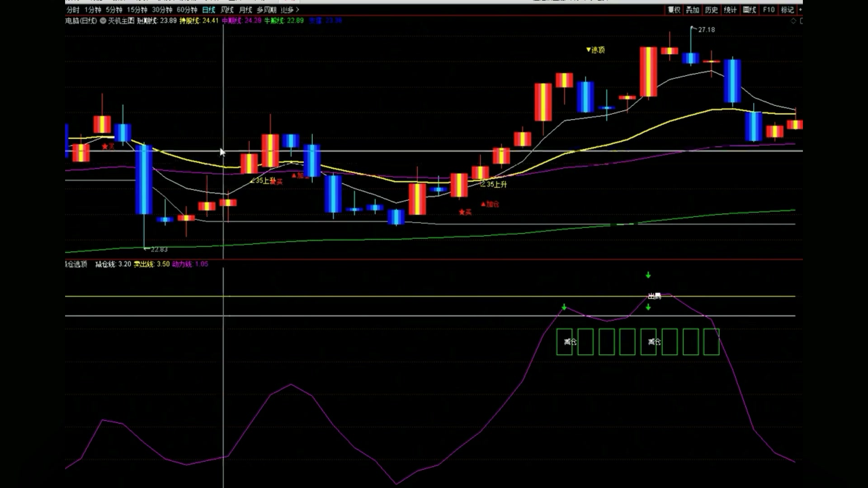Screen dimensions: 868x488
Task: Activate the 画线 drawing tools button
Action: pyautogui.click(x=749, y=9)
